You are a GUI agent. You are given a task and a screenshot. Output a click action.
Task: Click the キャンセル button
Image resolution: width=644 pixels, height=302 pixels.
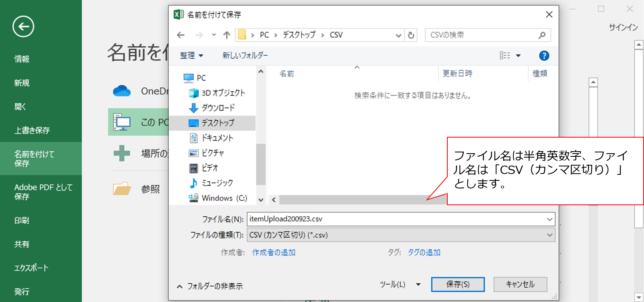pyautogui.click(x=520, y=284)
